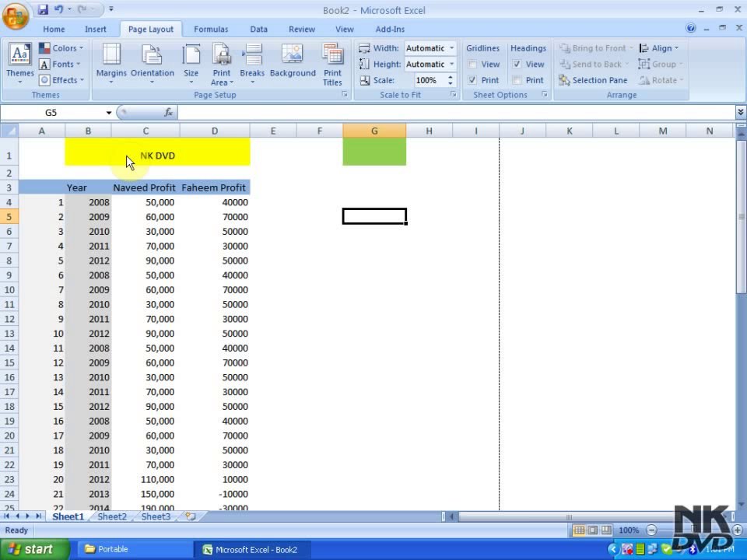This screenshot has width=747, height=560.
Task: Click inside the formula bar input
Action: 457,112
